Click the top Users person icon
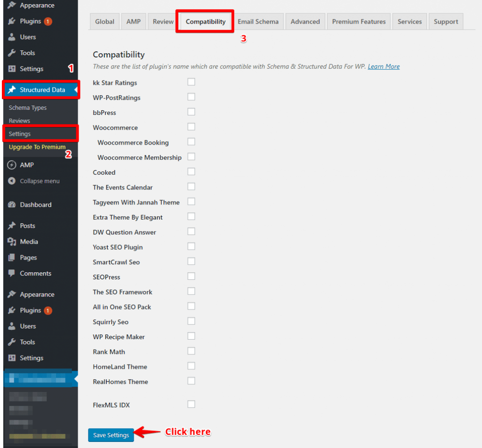 [x=12, y=37]
